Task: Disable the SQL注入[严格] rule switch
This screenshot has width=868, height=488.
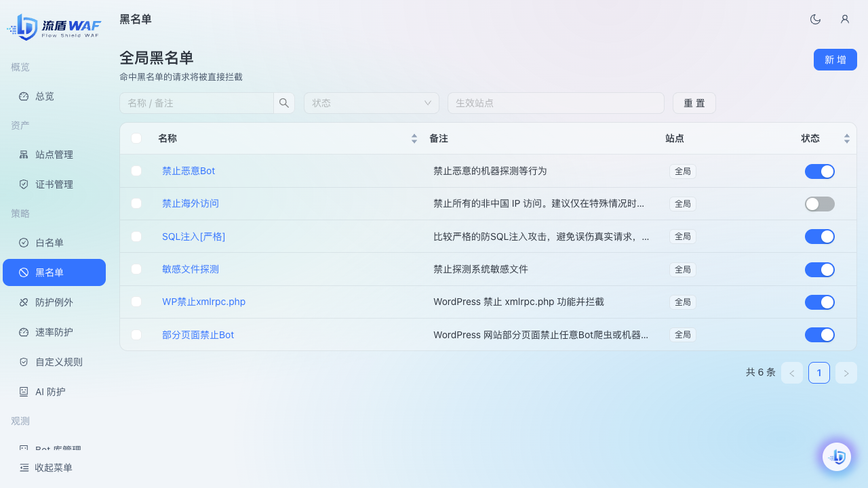Action: point(820,237)
